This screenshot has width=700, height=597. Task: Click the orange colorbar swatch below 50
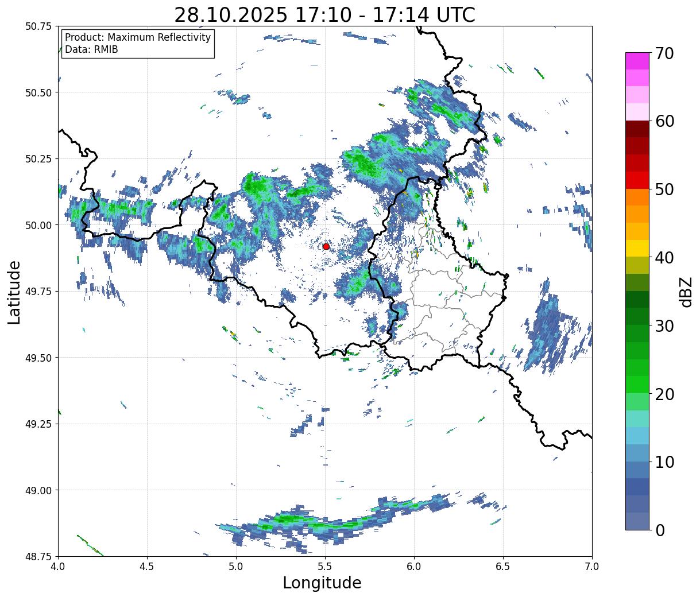(637, 197)
